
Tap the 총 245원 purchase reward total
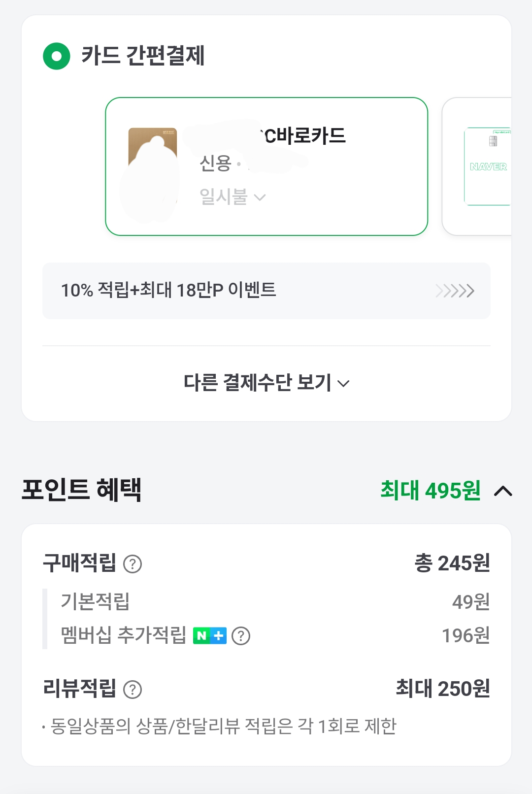(x=452, y=563)
